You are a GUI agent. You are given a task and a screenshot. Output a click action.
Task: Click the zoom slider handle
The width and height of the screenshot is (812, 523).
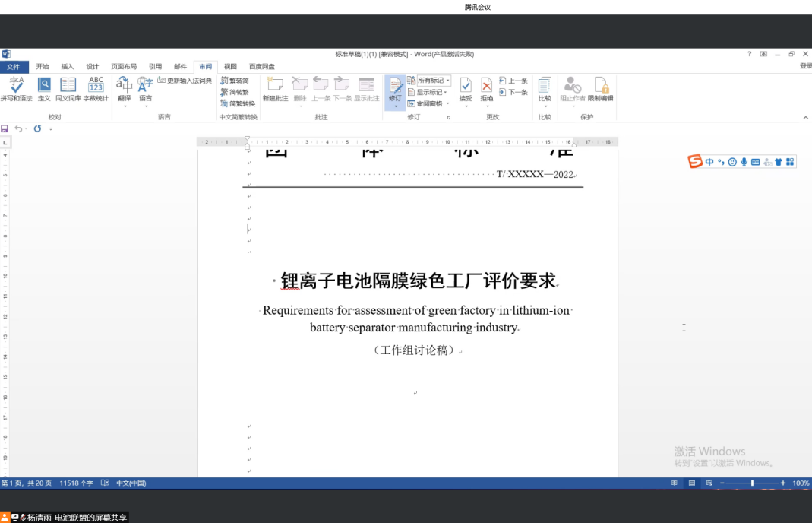pyautogui.click(x=753, y=483)
